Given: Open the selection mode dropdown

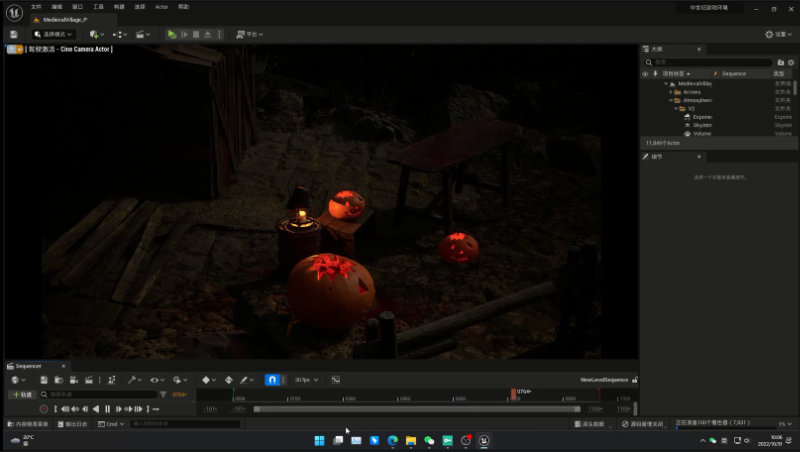Looking at the screenshot, I should [54, 34].
